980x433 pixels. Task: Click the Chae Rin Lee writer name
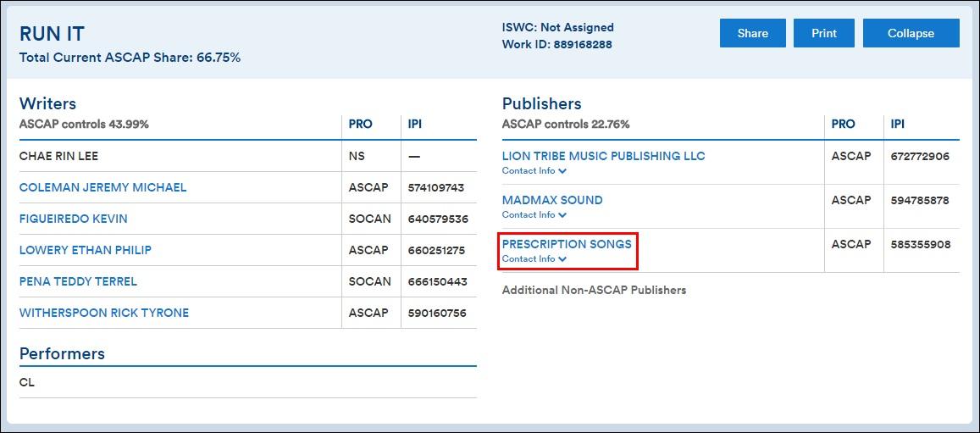(x=58, y=156)
